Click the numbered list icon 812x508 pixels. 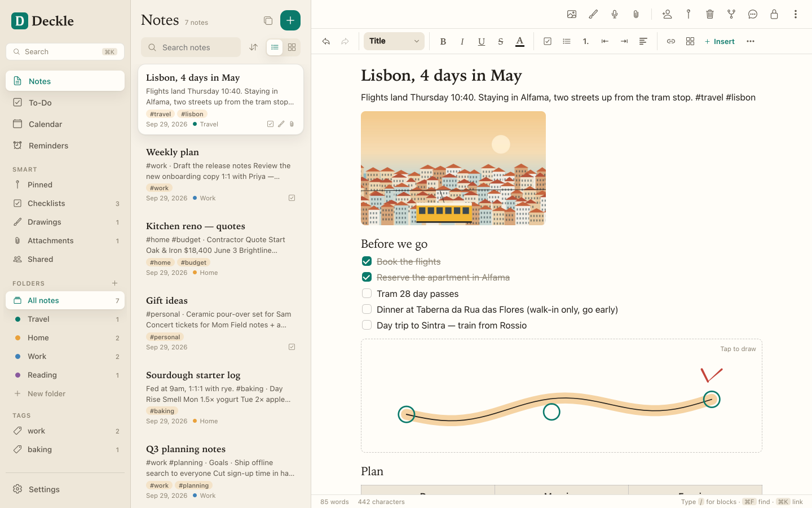(586, 41)
